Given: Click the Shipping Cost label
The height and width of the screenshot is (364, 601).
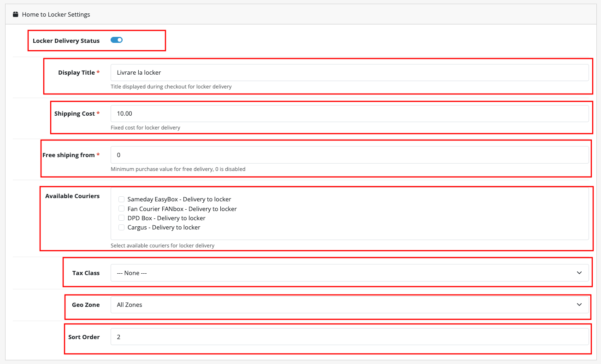Looking at the screenshot, I should point(77,113).
